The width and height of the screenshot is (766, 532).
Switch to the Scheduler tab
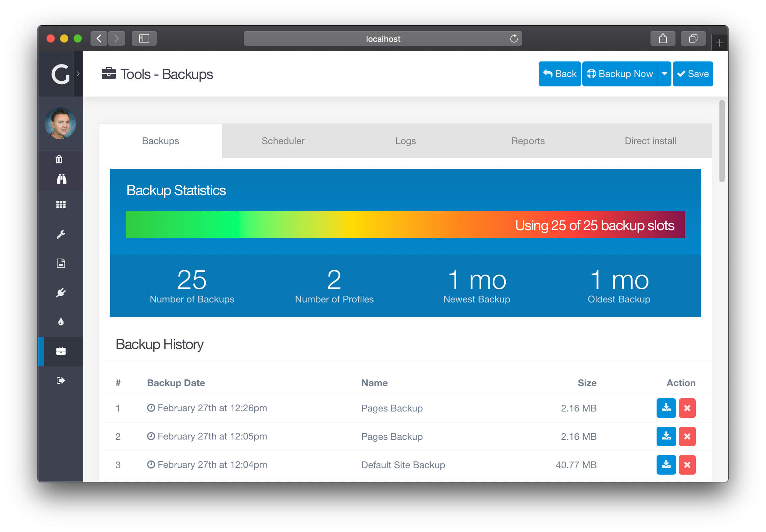click(283, 141)
